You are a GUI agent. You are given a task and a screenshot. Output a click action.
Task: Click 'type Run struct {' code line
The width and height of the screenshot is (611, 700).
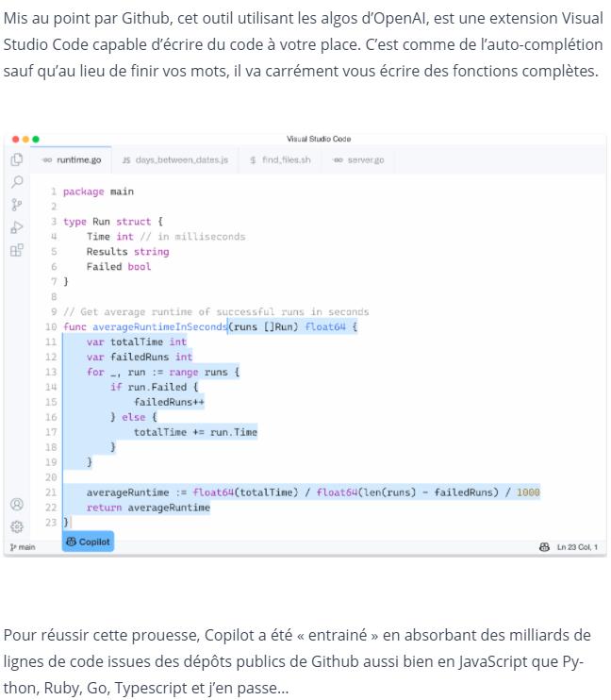coord(113,222)
